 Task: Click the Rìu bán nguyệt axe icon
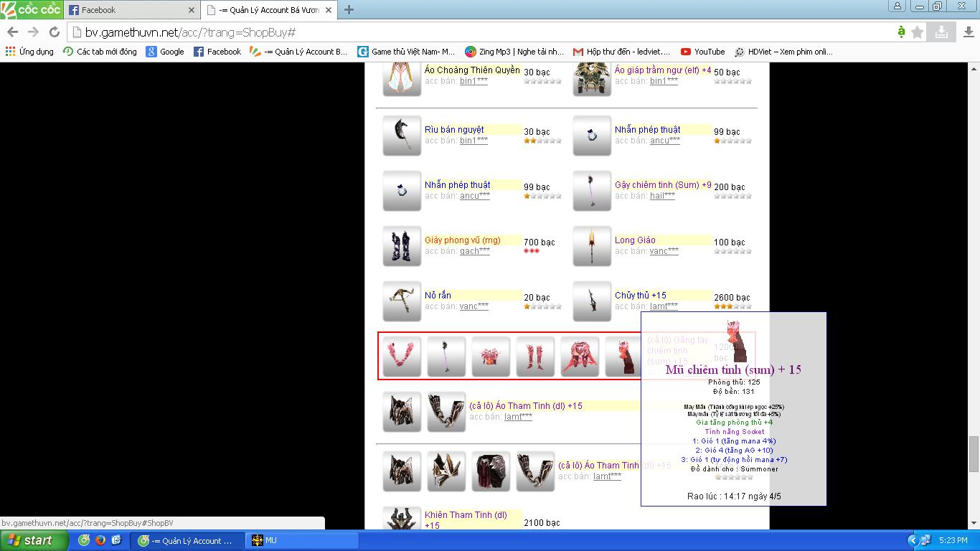pos(402,135)
